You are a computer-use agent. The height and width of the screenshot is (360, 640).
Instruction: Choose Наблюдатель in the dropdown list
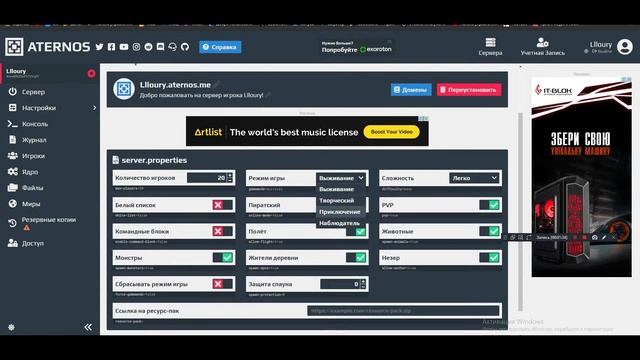point(340,223)
